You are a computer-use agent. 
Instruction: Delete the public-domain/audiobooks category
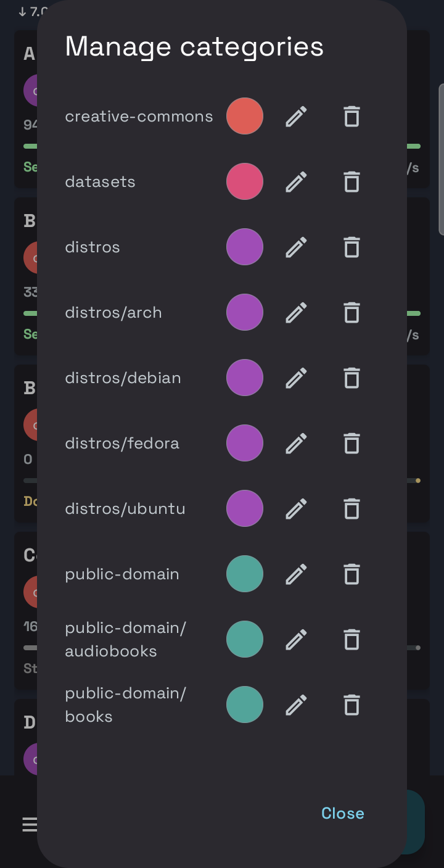point(351,639)
